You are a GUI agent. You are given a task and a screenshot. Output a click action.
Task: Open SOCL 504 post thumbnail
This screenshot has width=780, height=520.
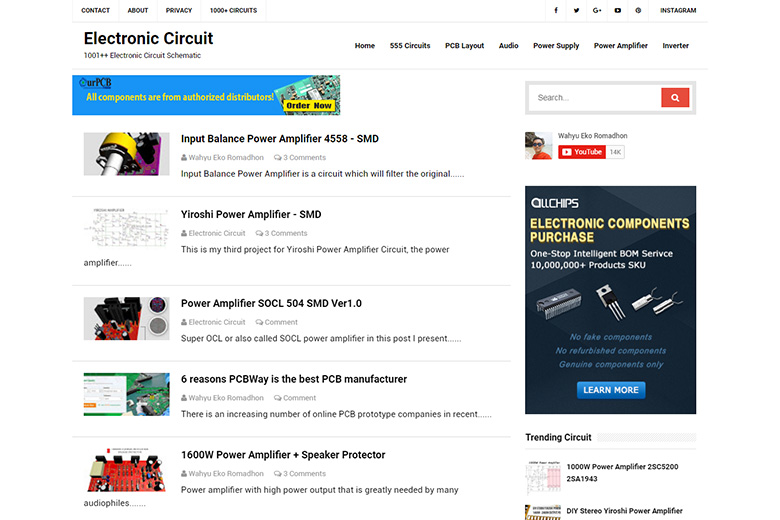(126, 318)
